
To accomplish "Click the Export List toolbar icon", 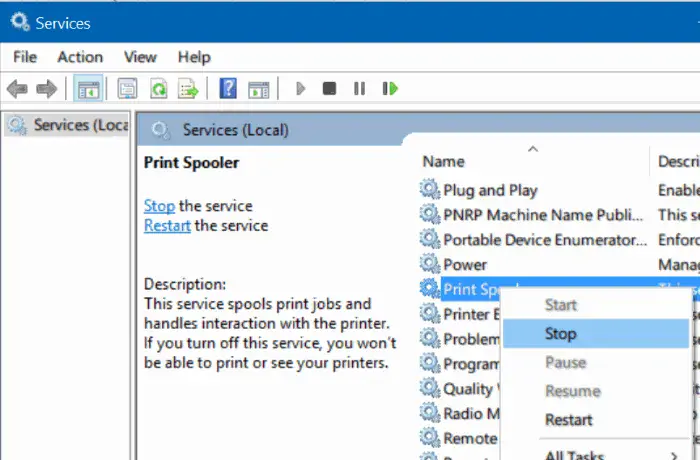I will 188,89.
